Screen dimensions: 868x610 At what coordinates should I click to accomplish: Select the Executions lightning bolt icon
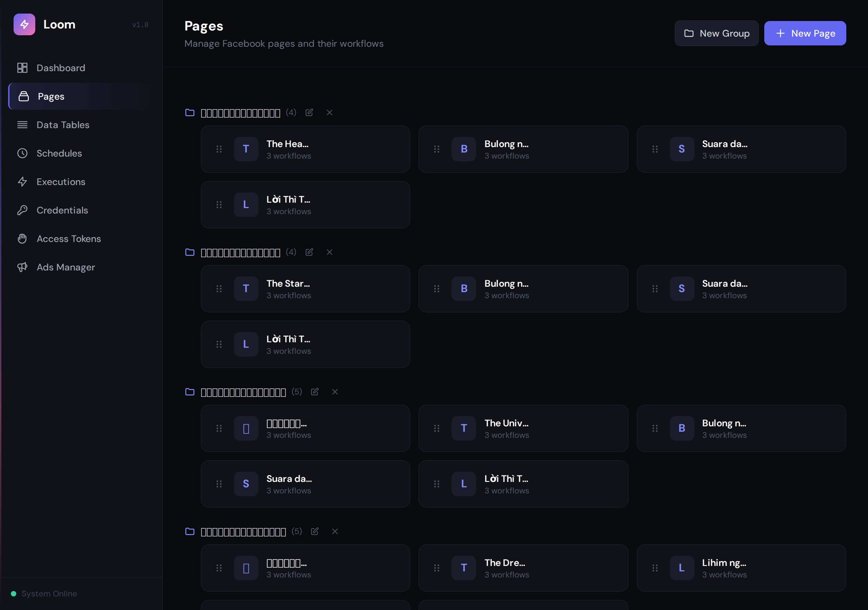coord(22,182)
